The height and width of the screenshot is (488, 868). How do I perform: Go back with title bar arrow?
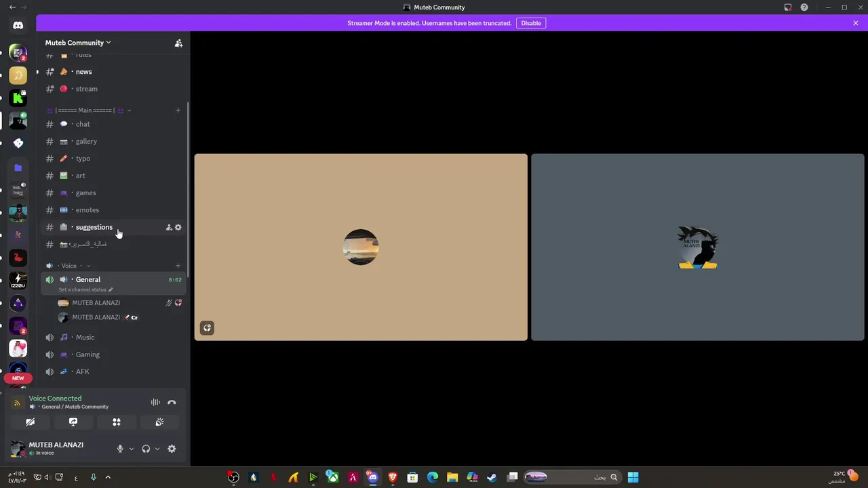(x=12, y=7)
